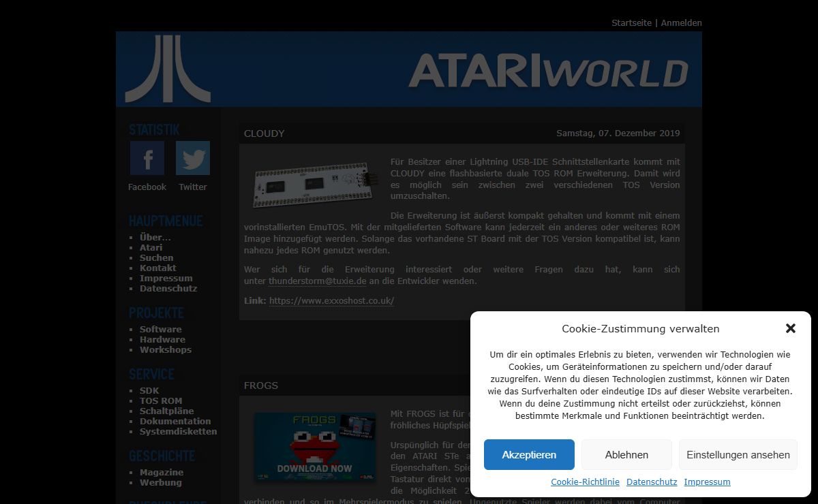
Task: Open the Suchen menu entry
Action: (157, 257)
